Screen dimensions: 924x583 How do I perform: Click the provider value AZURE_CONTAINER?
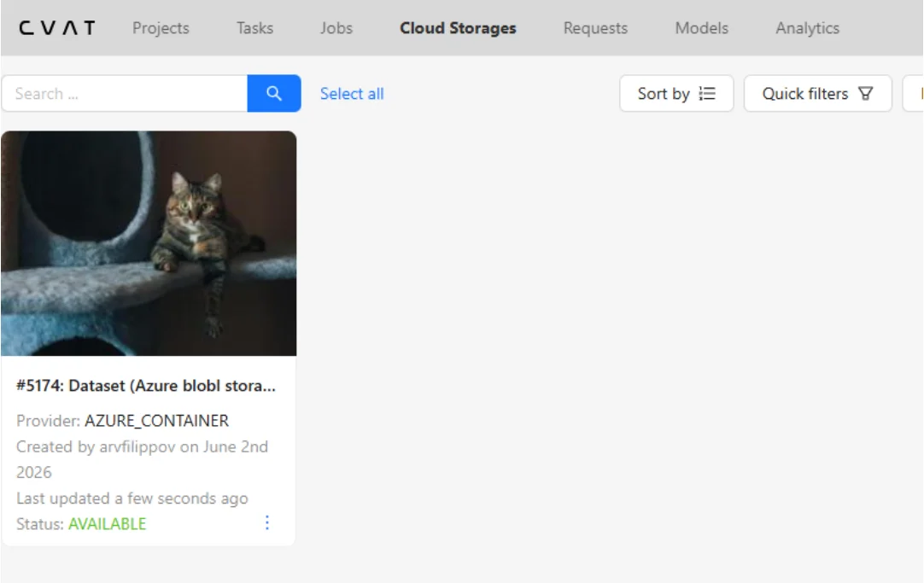[157, 421]
